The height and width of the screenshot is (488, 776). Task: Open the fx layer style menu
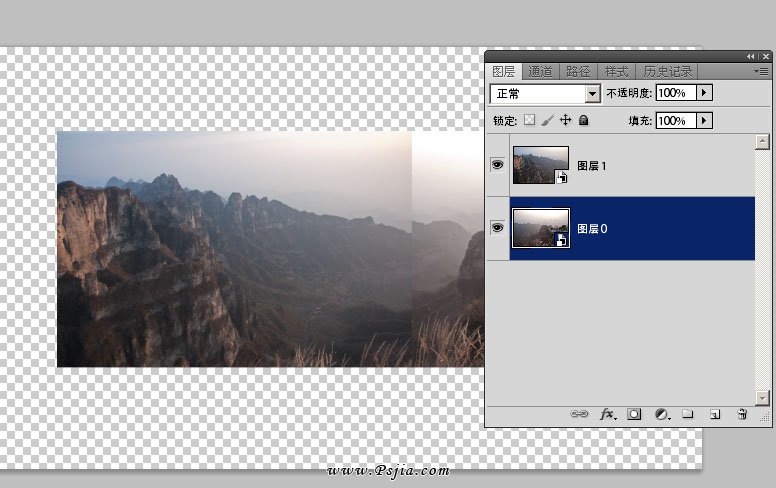[x=608, y=414]
